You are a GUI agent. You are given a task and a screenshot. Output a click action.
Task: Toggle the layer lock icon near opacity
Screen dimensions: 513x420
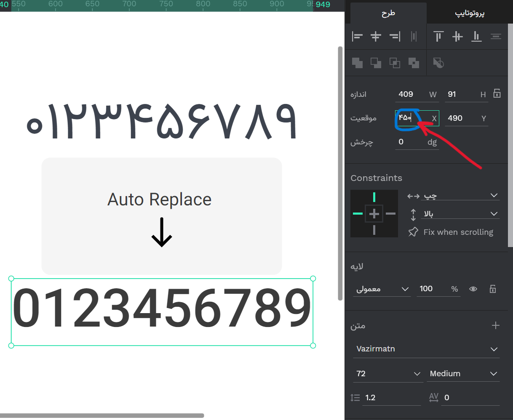pyautogui.click(x=492, y=289)
